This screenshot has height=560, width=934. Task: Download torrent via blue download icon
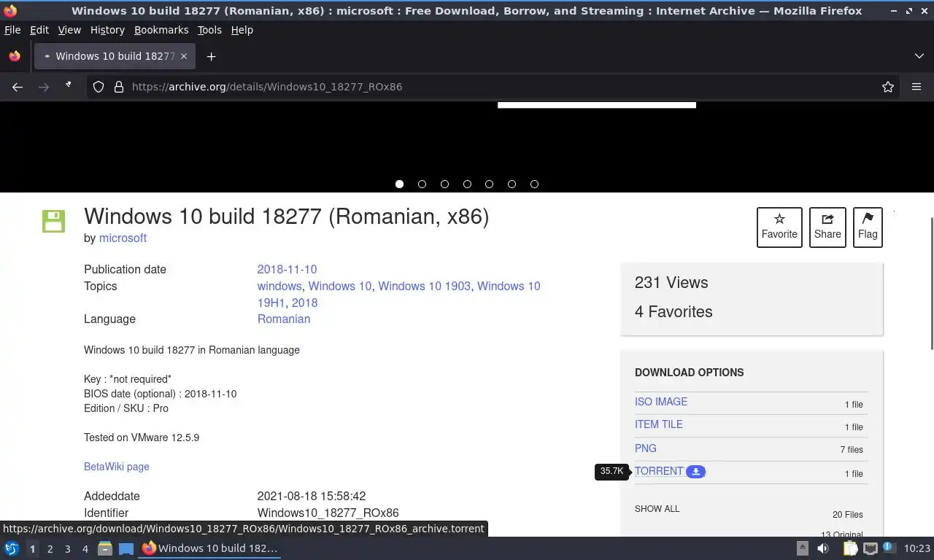pos(695,472)
